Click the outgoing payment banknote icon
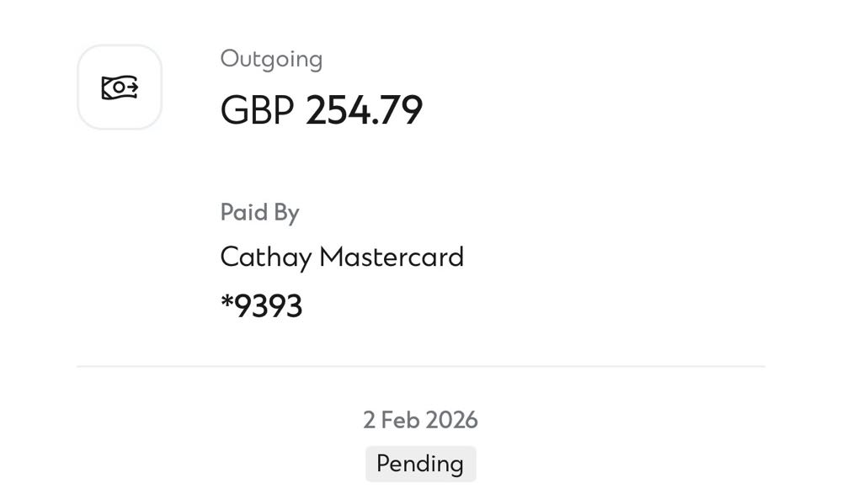 coord(119,87)
